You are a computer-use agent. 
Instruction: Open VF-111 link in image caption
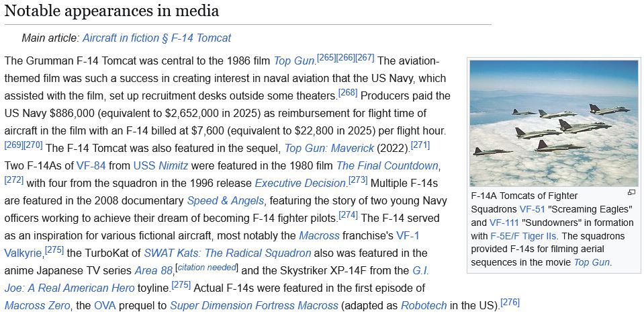[x=504, y=223]
